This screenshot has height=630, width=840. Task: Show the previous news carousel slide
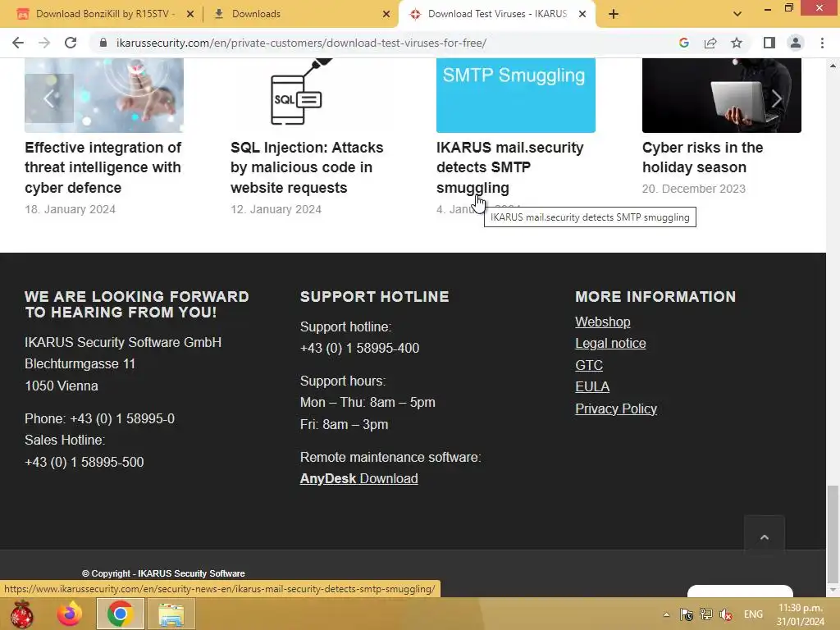(48, 98)
